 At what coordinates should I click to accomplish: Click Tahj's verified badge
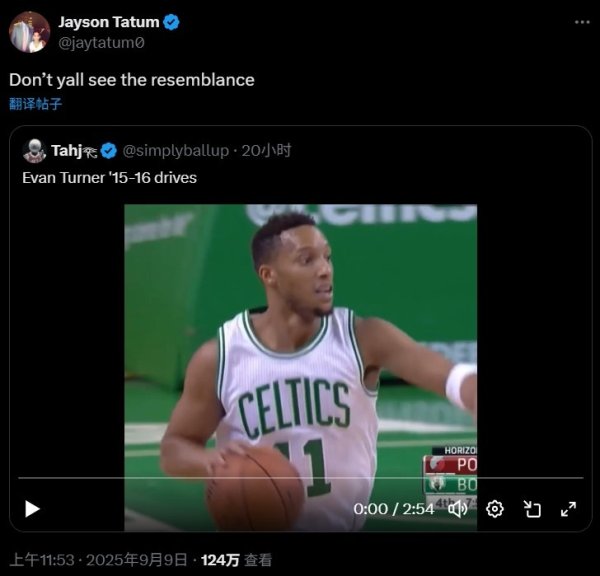coord(109,151)
